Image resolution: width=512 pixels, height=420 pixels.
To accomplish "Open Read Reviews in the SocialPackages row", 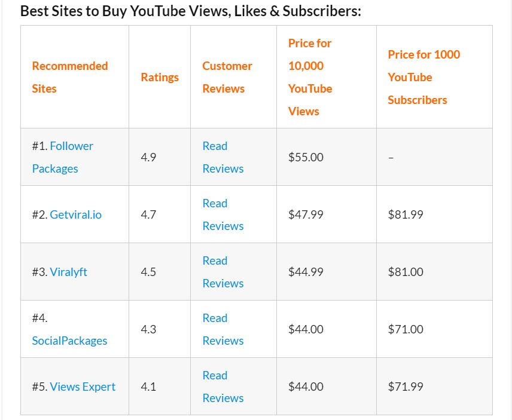I will [223, 329].
